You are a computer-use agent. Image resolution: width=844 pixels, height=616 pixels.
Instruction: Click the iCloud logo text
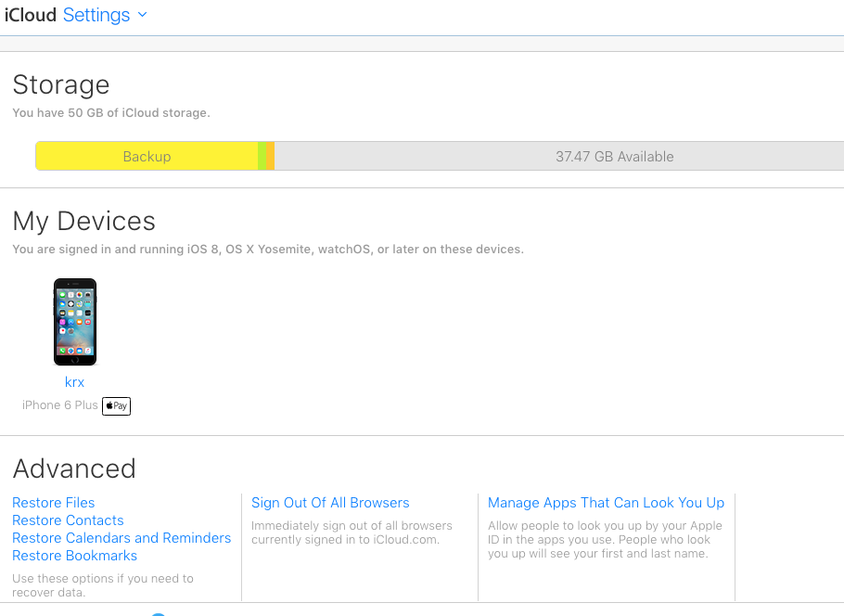(30, 15)
